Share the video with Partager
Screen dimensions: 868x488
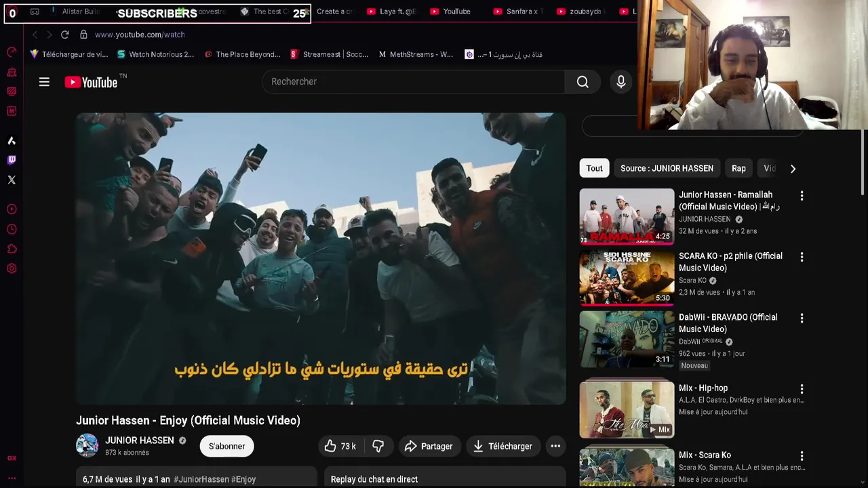429,446
